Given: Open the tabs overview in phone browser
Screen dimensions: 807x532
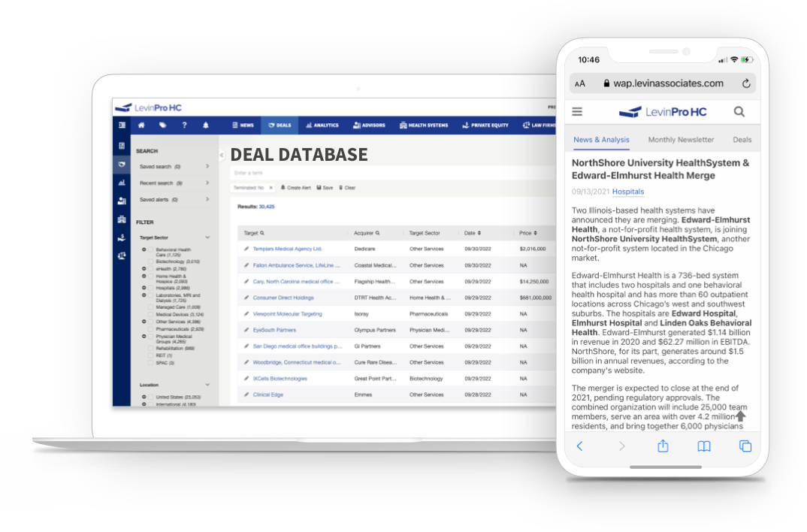Looking at the screenshot, I should click(745, 446).
